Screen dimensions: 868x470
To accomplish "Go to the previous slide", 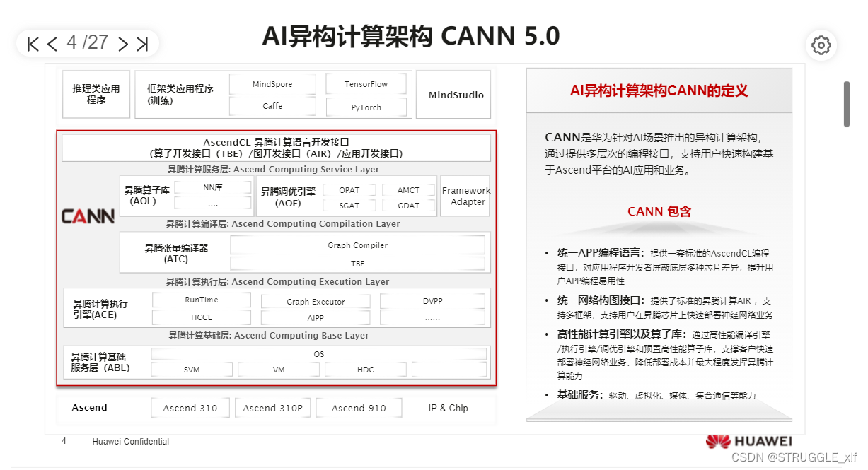I will (52, 44).
